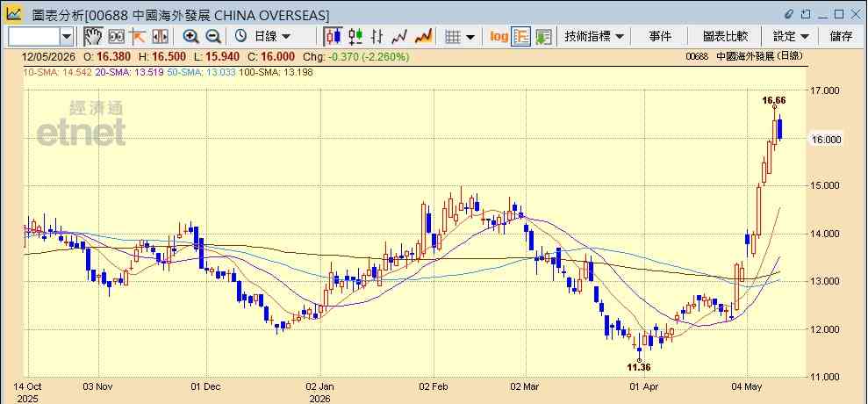Switch to OHLC bar chart style
The width and height of the screenshot is (868, 404).
tap(377, 37)
